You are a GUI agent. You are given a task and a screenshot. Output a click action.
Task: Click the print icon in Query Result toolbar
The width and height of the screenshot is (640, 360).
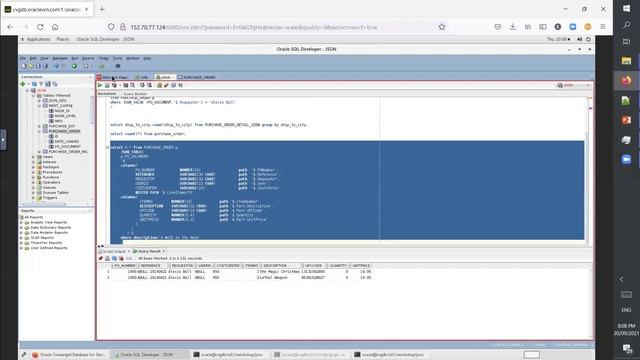coord(107,258)
